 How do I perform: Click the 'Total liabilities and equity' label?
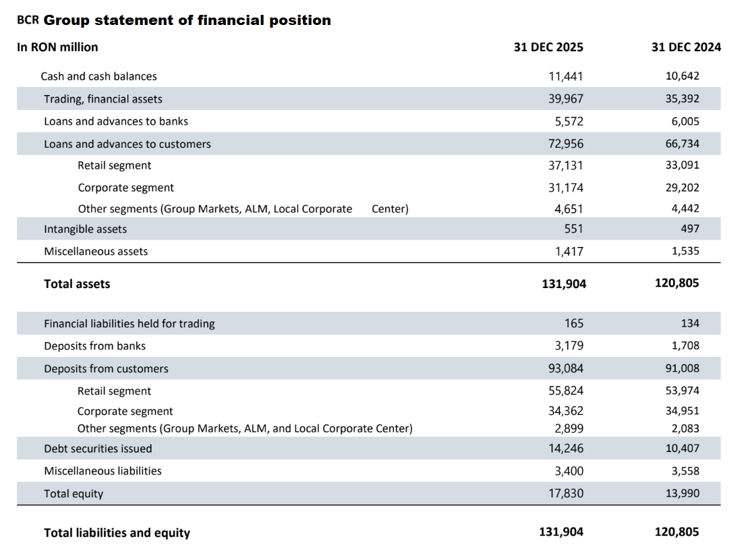click(117, 533)
